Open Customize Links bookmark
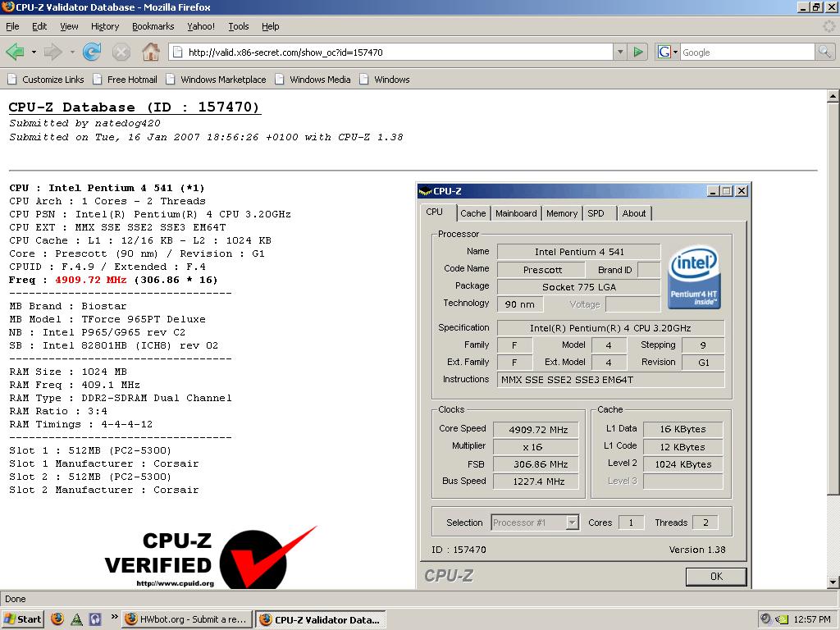The height and width of the screenshot is (630, 840). coord(46,80)
